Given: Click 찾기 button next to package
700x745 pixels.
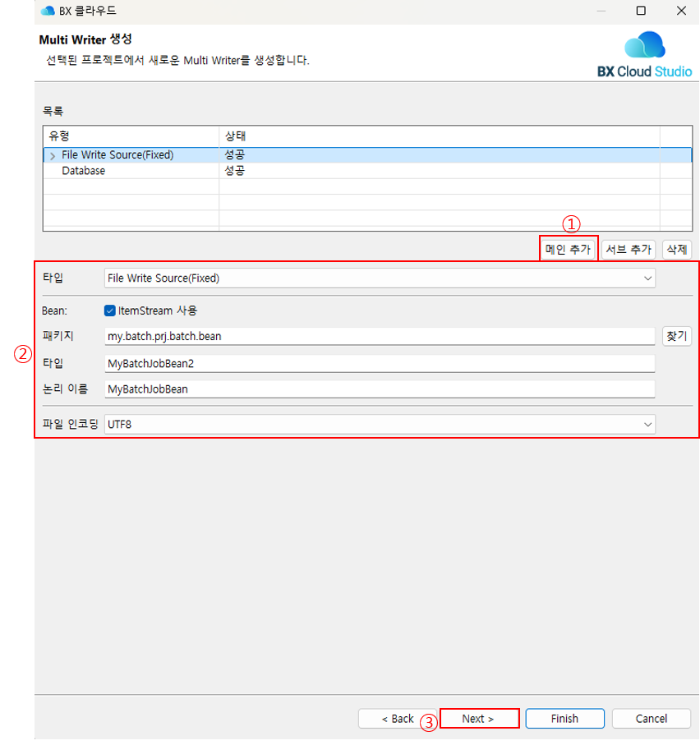Looking at the screenshot, I should click(676, 336).
